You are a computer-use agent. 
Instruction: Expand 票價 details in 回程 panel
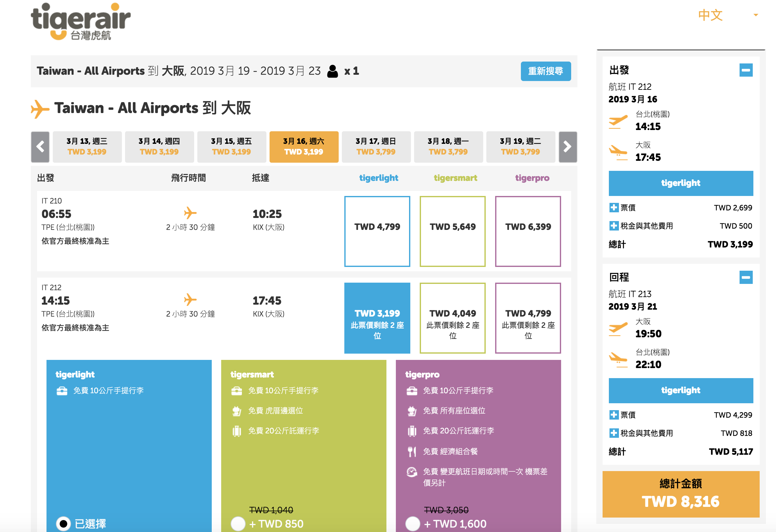(614, 415)
